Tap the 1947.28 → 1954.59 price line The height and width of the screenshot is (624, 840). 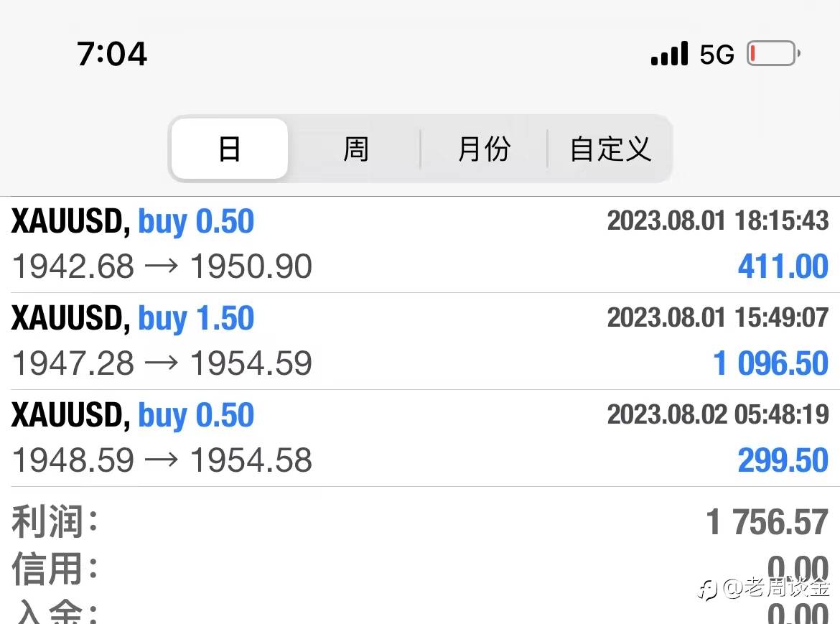pos(162,363)
